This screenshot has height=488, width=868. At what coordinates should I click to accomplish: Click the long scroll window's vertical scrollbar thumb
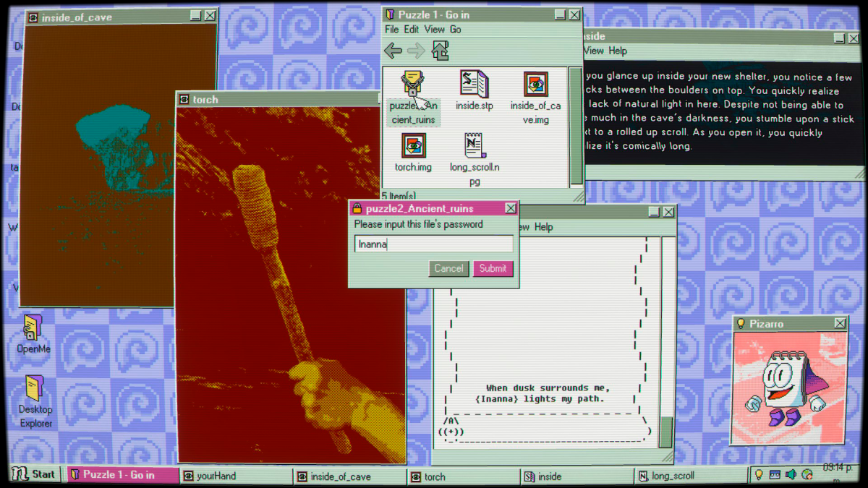pos(665,432)
